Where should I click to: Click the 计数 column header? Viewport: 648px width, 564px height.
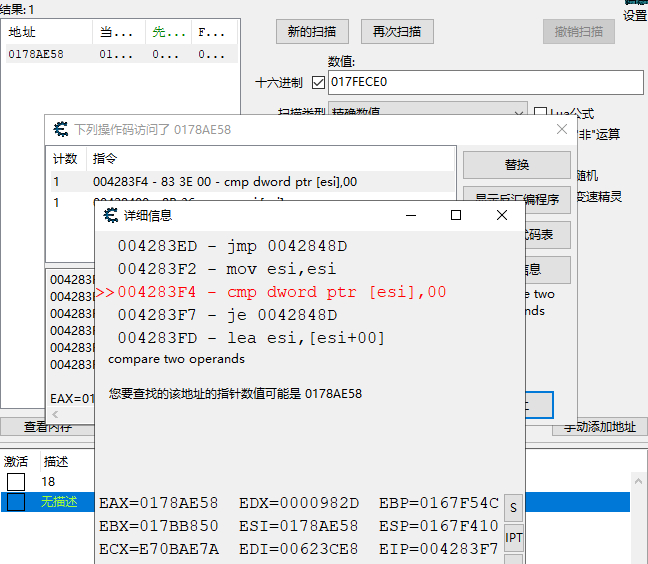coord(65,159)
